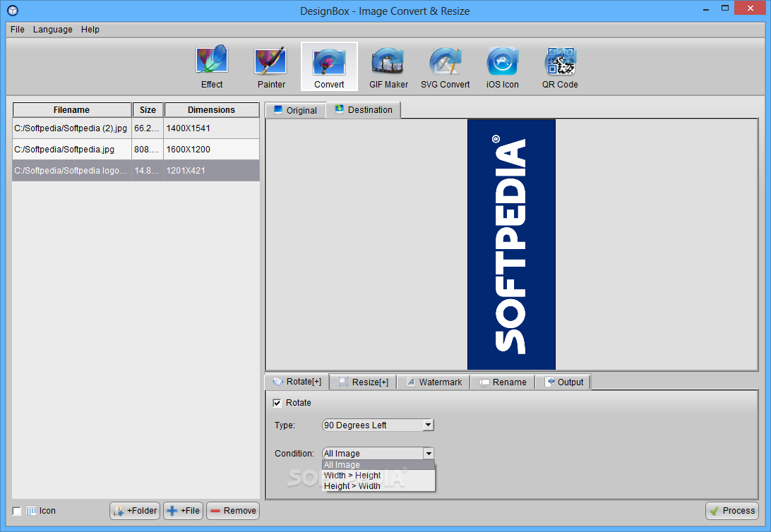
Task: Sort by the Dimensions column header
Action: coord(211,109)
